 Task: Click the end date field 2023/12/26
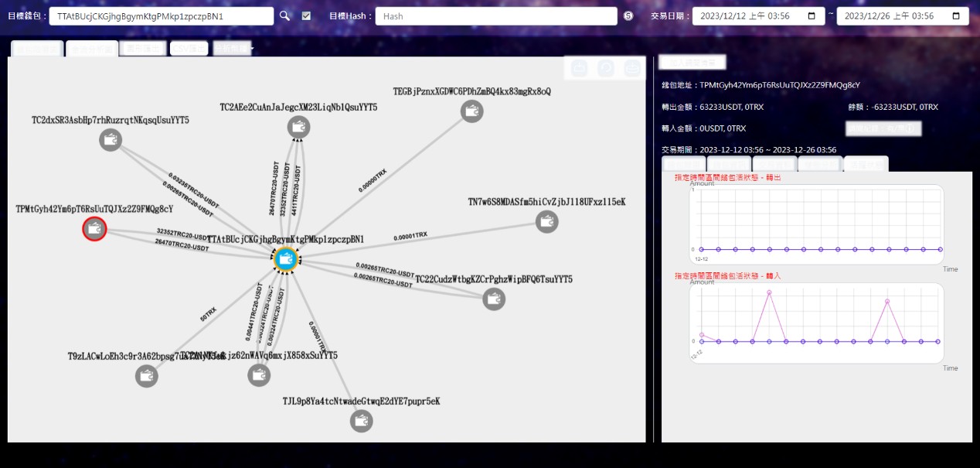pyautogui.click(x=903, y=15)
